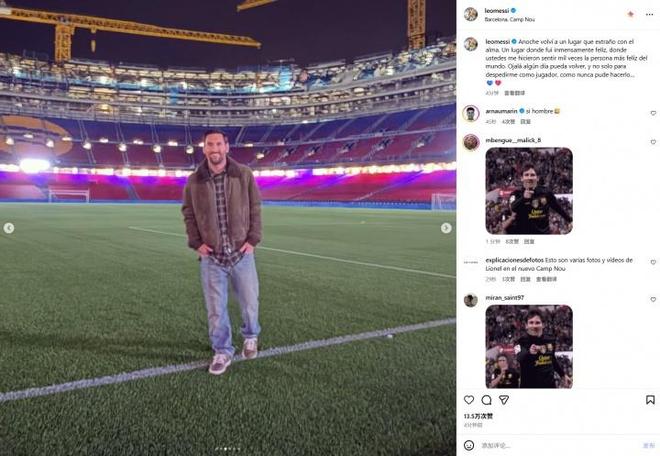This screenshot has height=456, width=660.
Task: Like mbengue__malick_8's comment
Action: 653,142
